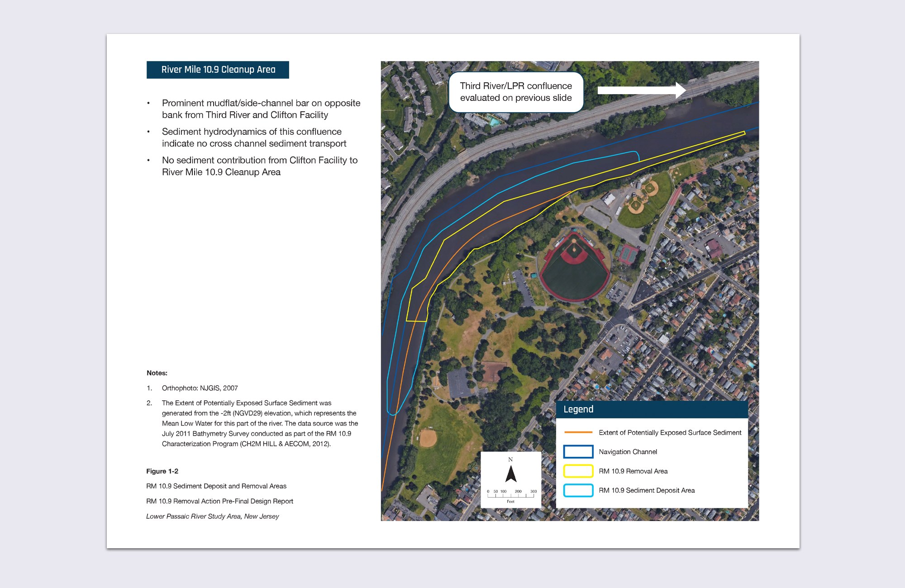Viewport: 905px width, 588px height.
Task: Click the River Mile 10.9 Cleanup Area title banner
Action: click(218, 70)
